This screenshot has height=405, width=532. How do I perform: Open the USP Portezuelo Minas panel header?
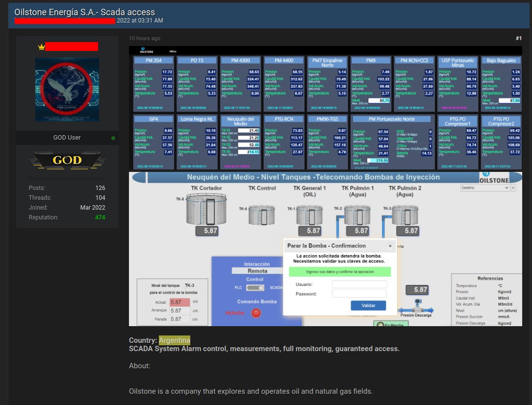[x=457, y=62]
